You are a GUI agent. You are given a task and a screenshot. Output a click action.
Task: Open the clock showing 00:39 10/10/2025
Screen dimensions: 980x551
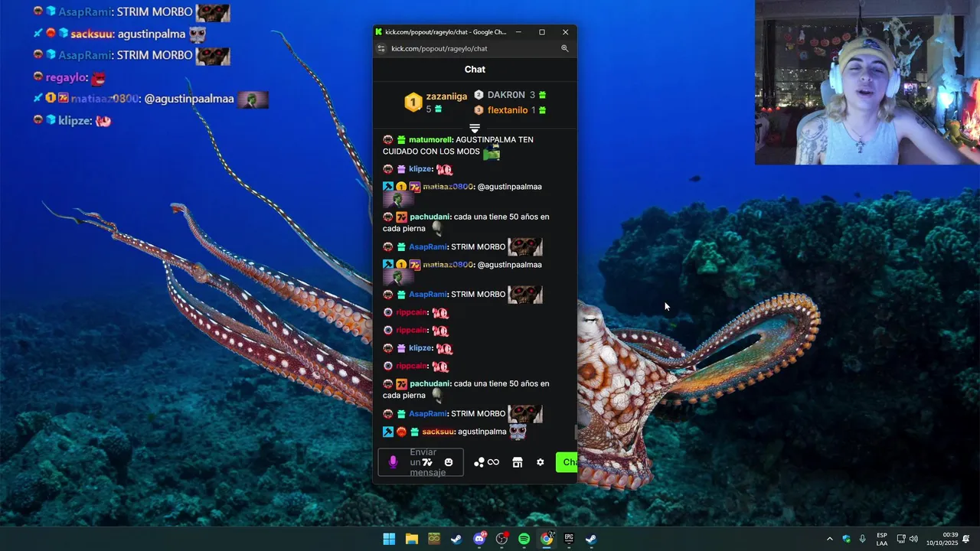pos(942,539)
